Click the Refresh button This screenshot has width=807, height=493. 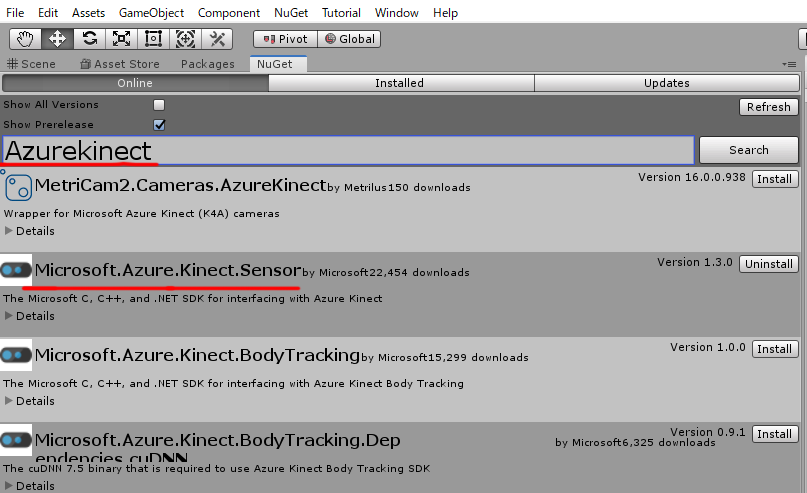click(769, 107)
